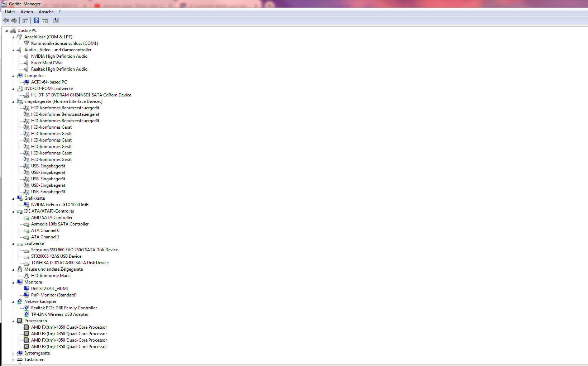The height and width of the screenshot is (366, 588).
Task: Click the HID-konforme Maus mouse icon
Action: 27,276
